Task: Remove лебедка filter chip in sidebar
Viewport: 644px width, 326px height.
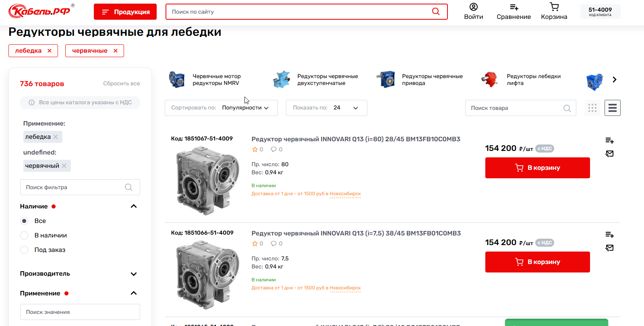Action: pos(56,137)
